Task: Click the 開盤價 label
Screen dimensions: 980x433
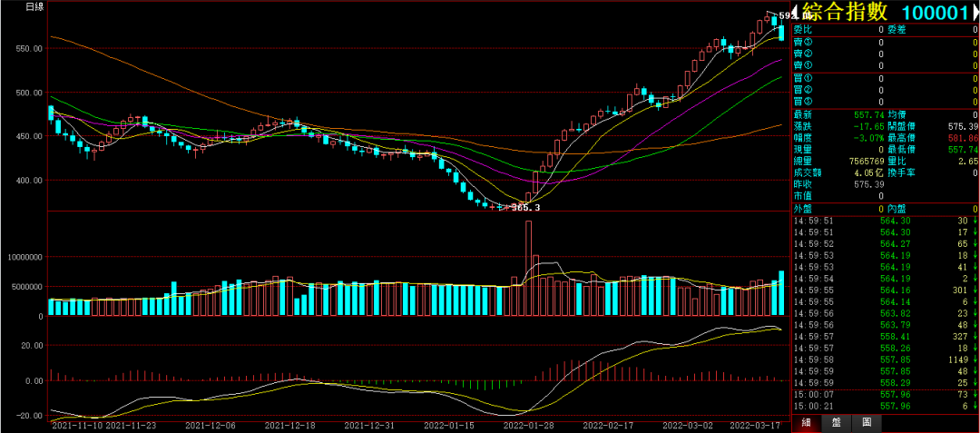Action: [x=901, y=127]
